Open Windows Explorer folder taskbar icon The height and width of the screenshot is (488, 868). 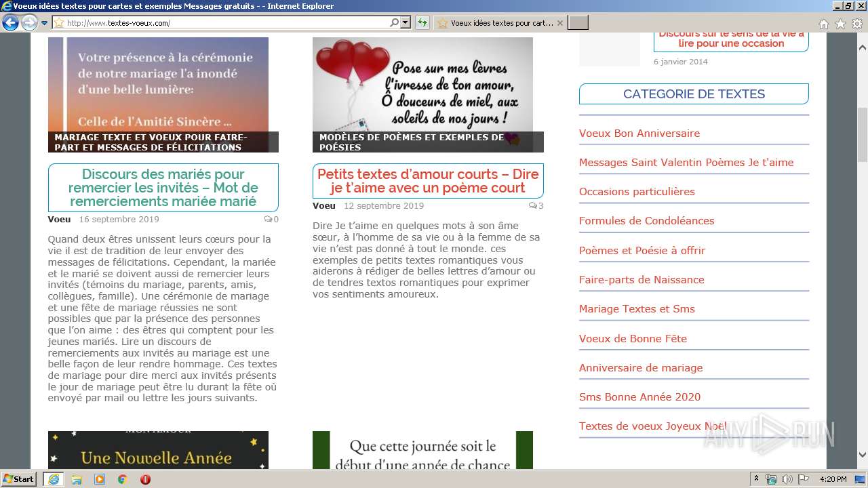77,479
